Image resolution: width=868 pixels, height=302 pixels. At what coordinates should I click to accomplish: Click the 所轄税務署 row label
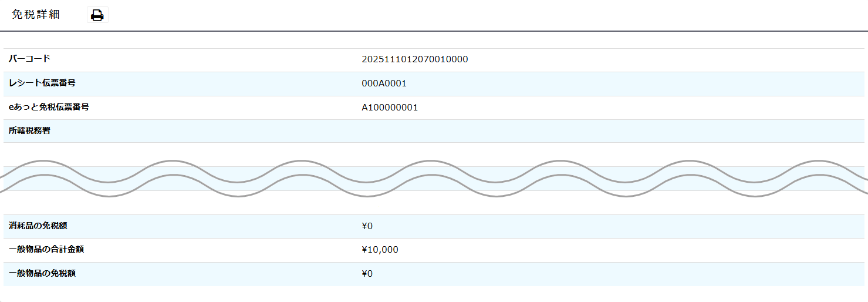(x=29, y=130)
